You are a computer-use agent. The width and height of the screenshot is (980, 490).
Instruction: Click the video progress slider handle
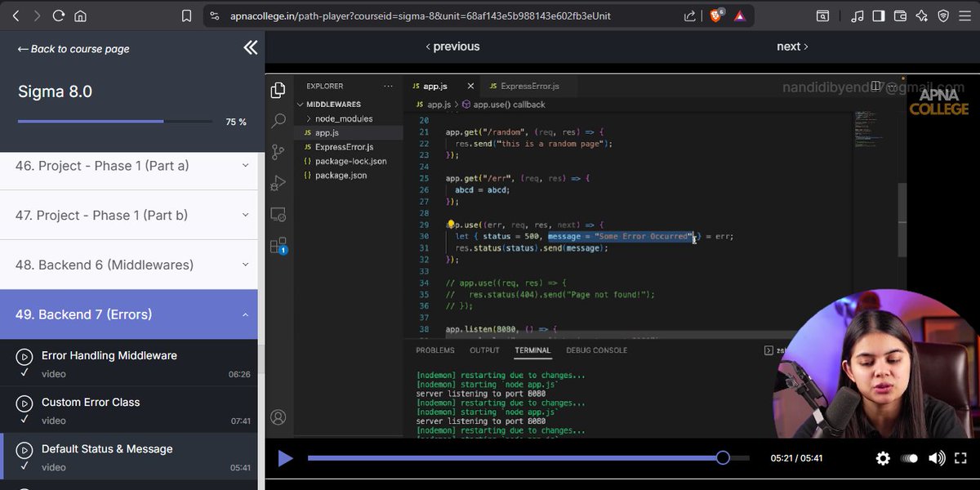pos(724,458)
